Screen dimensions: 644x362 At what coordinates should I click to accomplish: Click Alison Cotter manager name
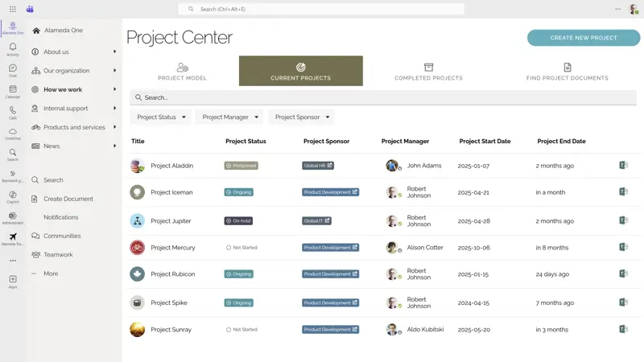(x=425, y=248)
